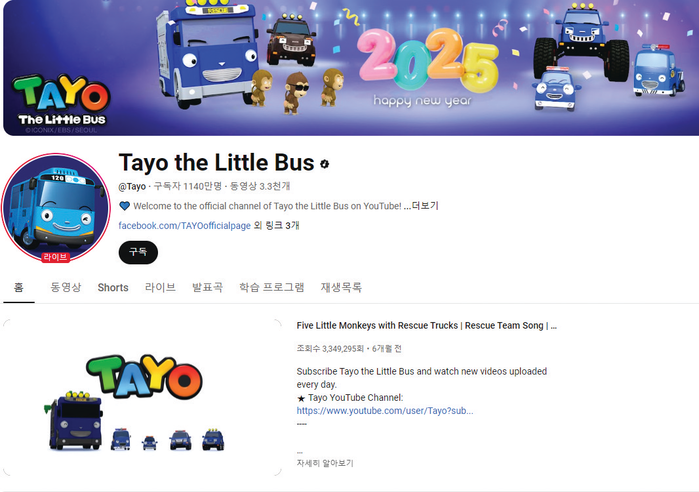Viewport: 699px width, 492px height.
Task: Click the star icon before Tayo YouTube Channel
Action: tap(301, 398)
